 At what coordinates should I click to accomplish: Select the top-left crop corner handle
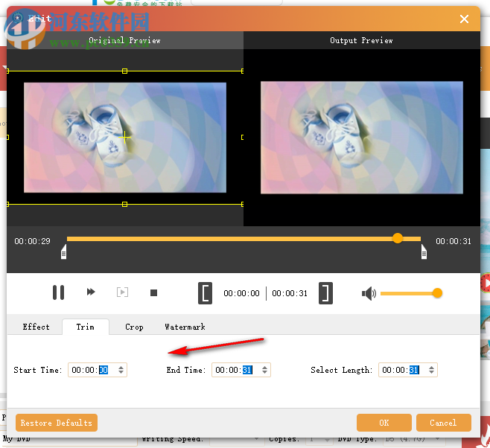(x=7, y=71)
